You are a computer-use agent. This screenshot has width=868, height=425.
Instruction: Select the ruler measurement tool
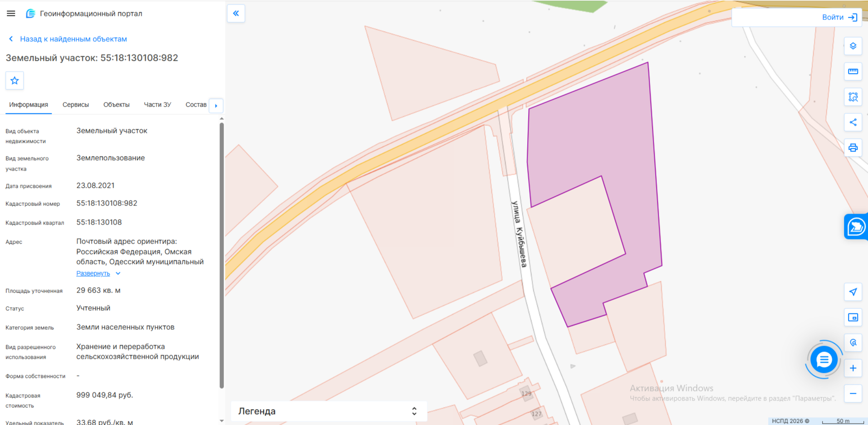tap(853, 72)
